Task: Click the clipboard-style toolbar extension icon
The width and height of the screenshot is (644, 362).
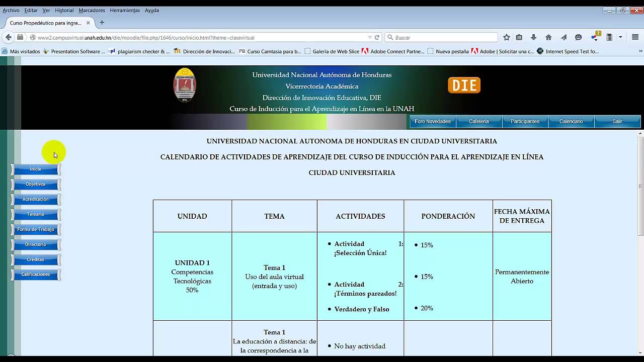Action: pos(609,37)
